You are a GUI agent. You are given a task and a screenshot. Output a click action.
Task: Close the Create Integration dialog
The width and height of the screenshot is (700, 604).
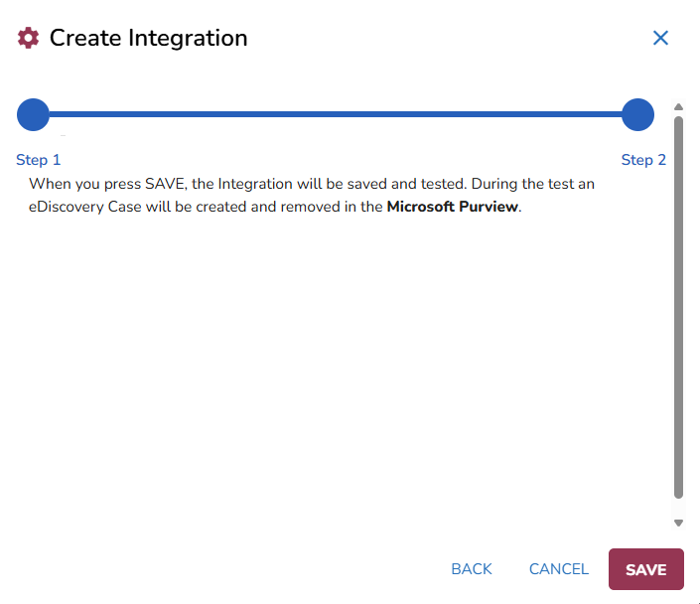pos(660,38)
